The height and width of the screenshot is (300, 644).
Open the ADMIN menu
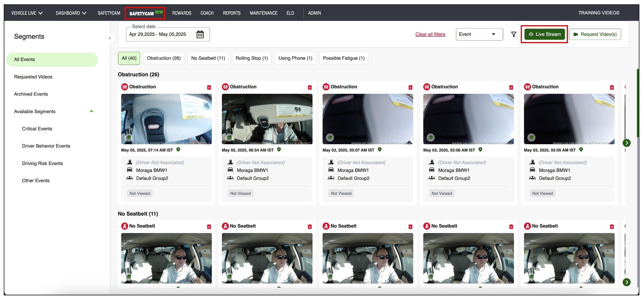click(x=314, y=13)
